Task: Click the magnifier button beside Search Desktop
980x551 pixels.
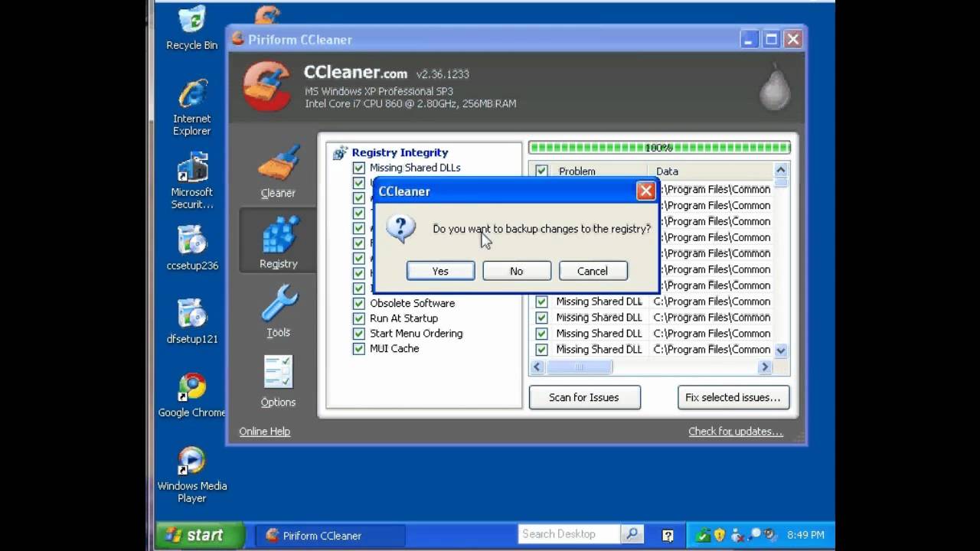Action: (x=632, y=534)
